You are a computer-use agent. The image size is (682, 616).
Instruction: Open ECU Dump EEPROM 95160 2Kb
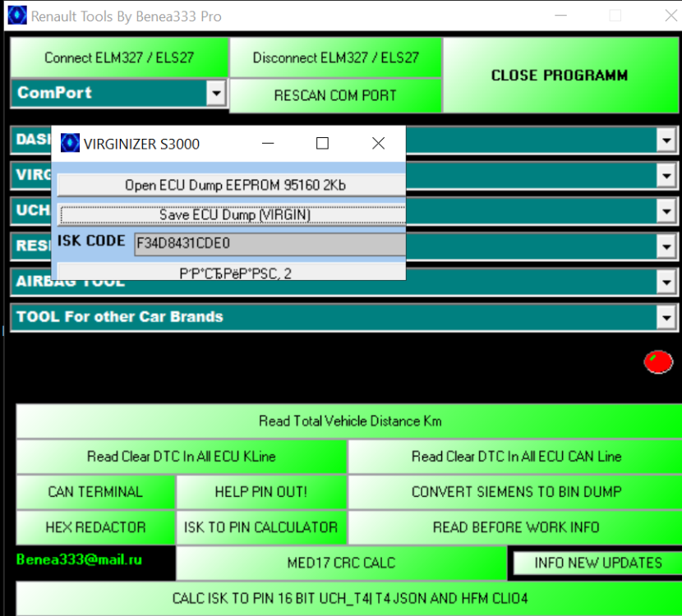point(232,185)
